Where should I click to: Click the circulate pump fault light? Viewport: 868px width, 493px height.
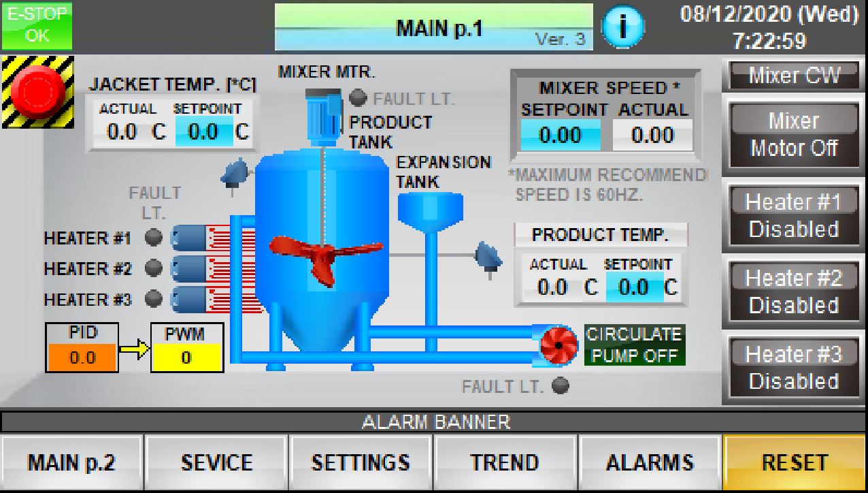561,386
